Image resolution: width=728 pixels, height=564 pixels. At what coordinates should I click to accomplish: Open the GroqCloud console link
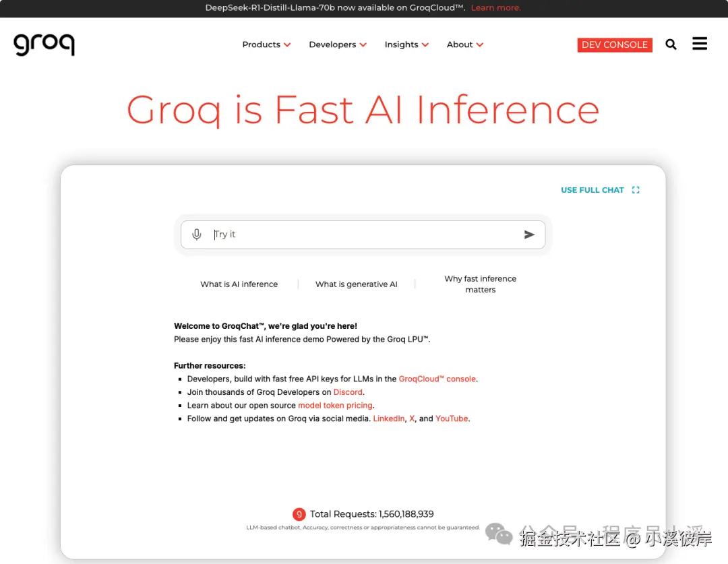[437, 379]
